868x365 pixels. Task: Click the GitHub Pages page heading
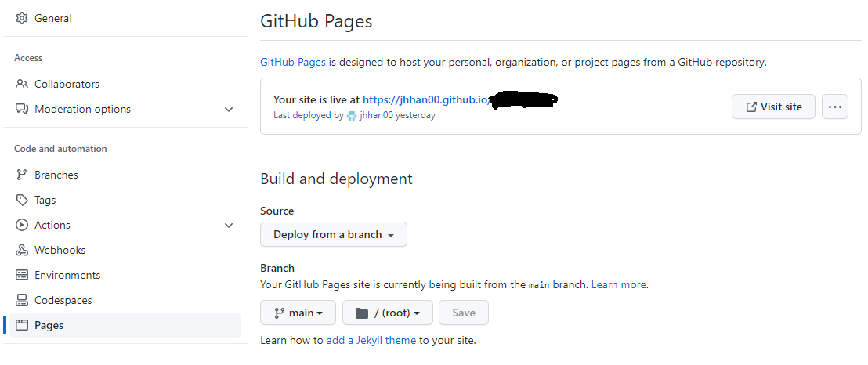pyautogui.click(x=316, y=21)
